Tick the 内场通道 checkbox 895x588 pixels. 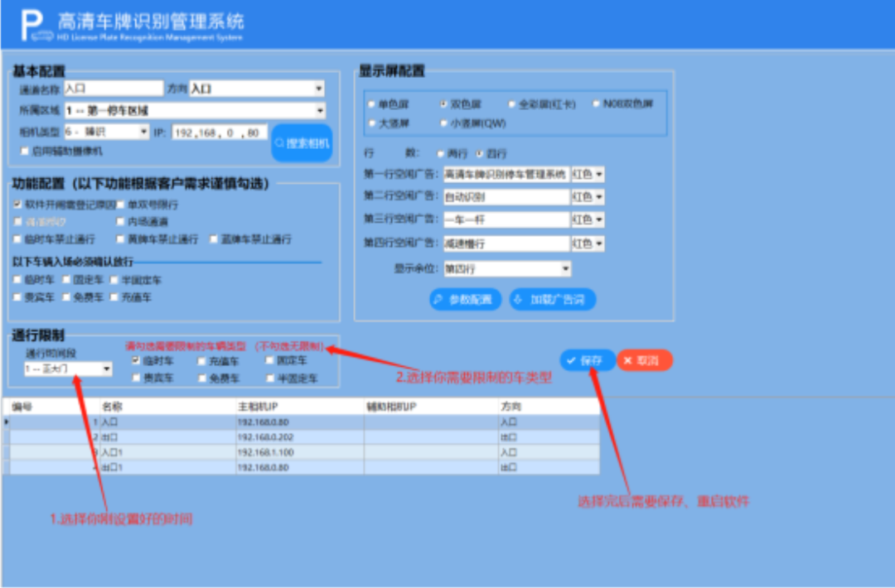(x=120, y=221)
